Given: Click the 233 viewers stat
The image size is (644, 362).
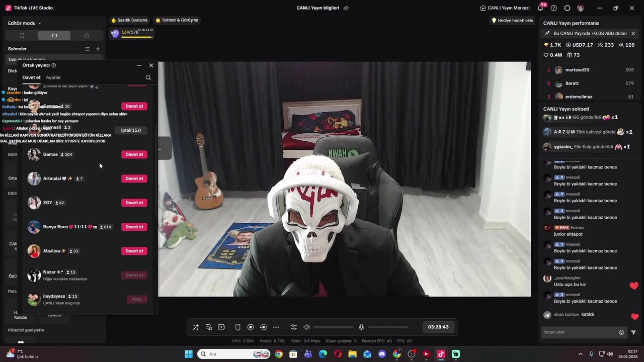Looking at the screenshot, I should [x=606, y=45].
